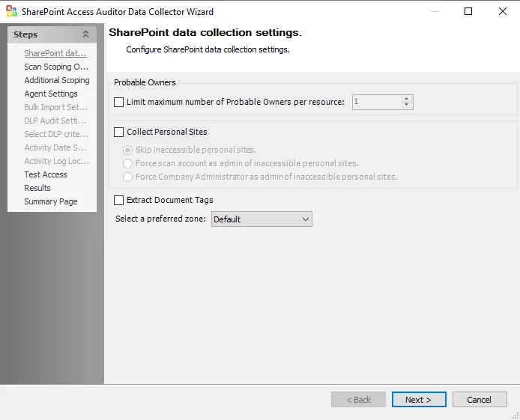Click the SharePoint Access Auditor app icon

point(11,11)
